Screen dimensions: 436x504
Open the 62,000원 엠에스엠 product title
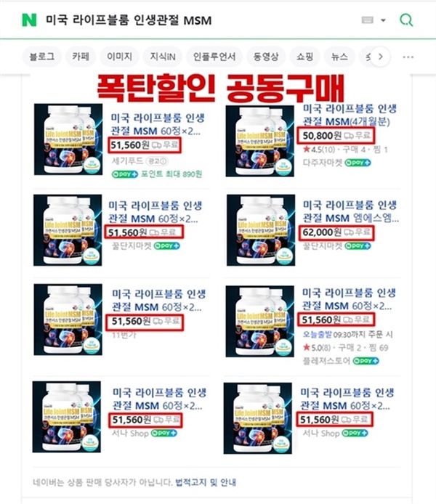[x=350, y=211]
